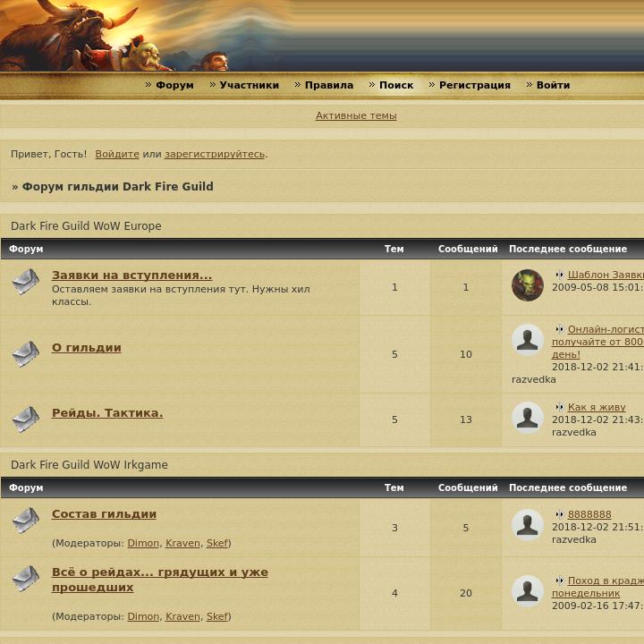Click author razvedka under Как я живу

[573, 432]
